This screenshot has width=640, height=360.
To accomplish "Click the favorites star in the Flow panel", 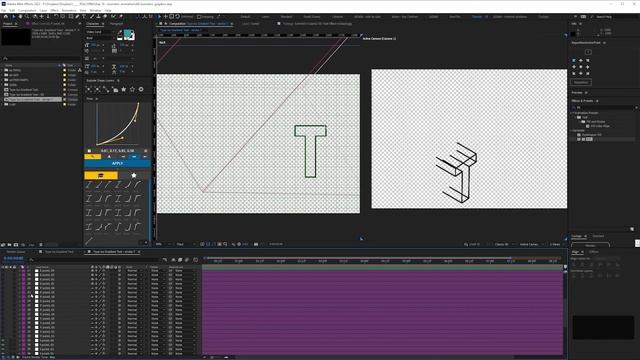I will point(133,175).
